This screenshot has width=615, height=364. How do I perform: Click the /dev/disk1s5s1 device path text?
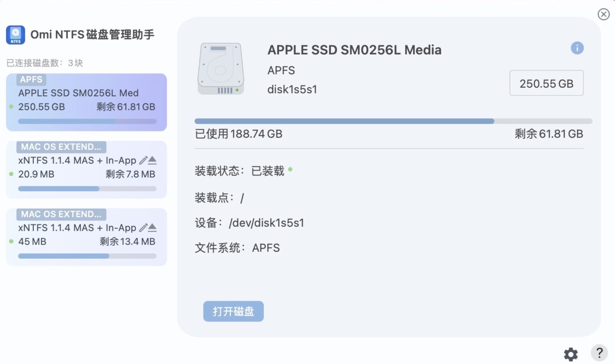266,223
